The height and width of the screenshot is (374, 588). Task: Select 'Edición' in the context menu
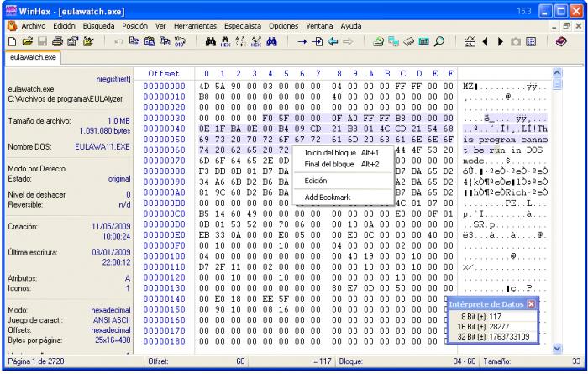[316, 180]
